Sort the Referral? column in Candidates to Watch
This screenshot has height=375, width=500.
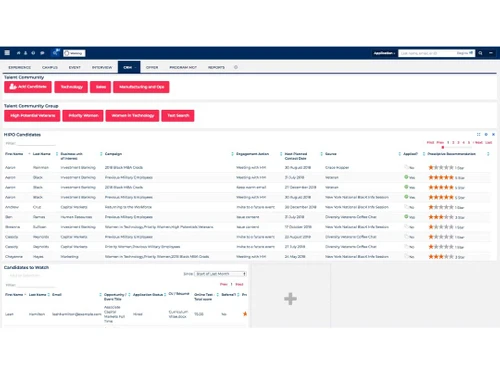coord(238,295)
